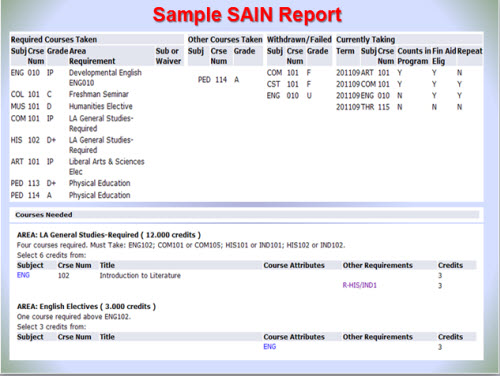Click the credits value 3 in the R-HIS/IND1 row
Screen dimensions: 500x376
(x=440, y=286)
